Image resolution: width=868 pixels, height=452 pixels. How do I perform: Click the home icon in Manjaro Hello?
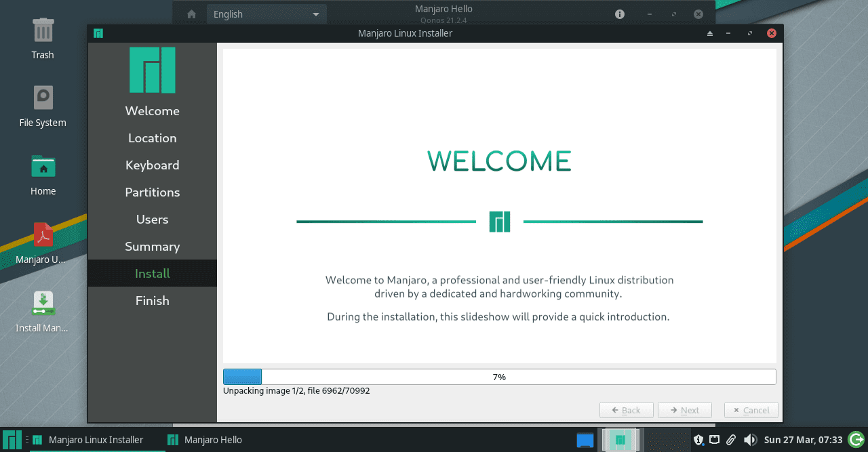[x=191, y=14]
